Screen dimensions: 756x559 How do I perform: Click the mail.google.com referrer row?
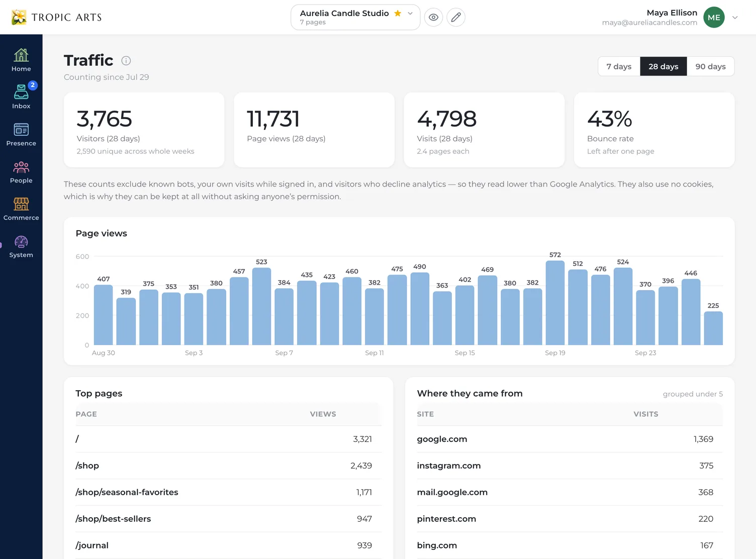[x=570, y=492]
